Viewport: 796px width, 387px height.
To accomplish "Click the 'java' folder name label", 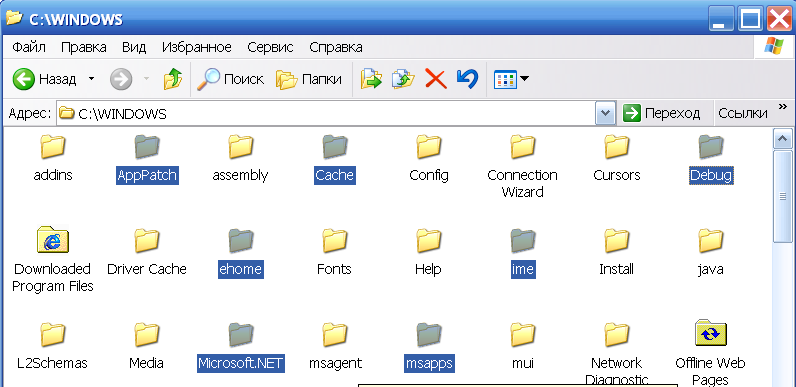I will (710, 269).
